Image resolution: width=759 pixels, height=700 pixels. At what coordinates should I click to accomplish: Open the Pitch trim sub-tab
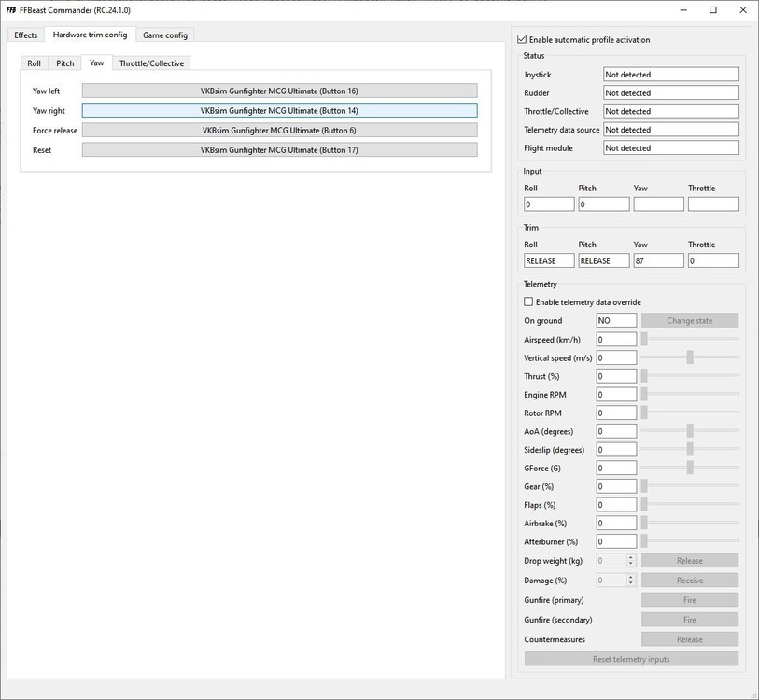64,63
